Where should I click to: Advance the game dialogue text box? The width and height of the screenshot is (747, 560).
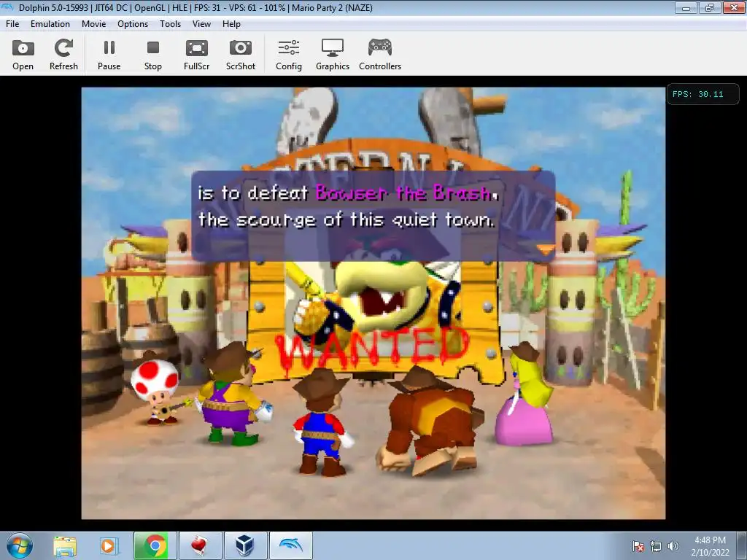pos(373,216)
